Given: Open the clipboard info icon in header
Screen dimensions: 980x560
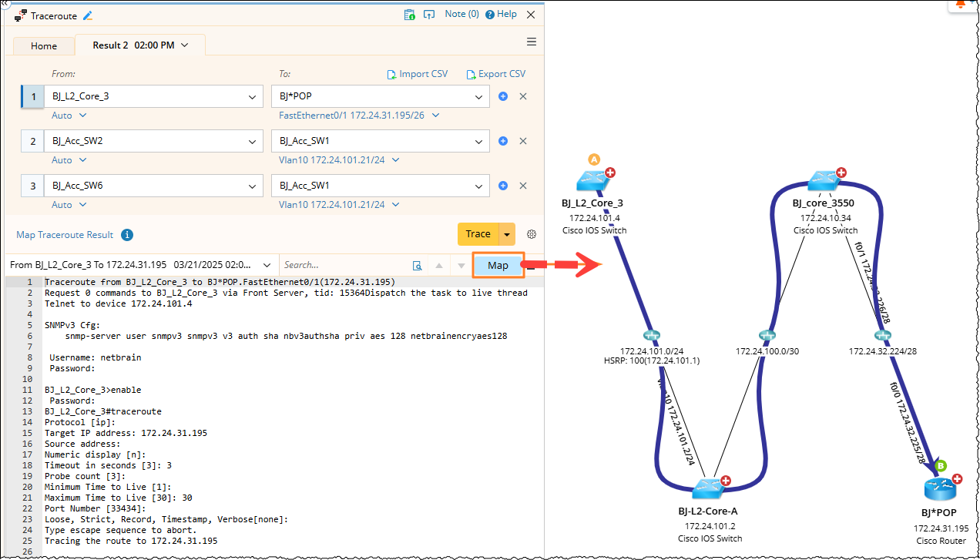Looking at the screenshot, I should point(410,15).
